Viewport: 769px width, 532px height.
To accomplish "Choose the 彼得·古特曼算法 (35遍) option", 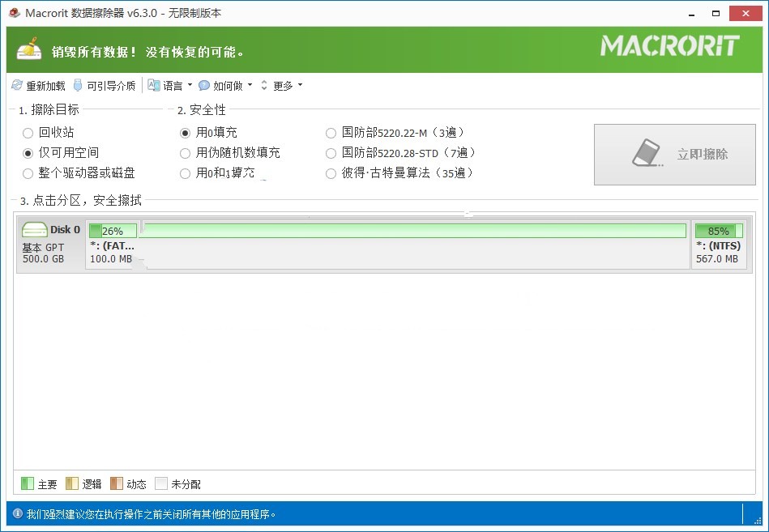I will pos(331,173).
